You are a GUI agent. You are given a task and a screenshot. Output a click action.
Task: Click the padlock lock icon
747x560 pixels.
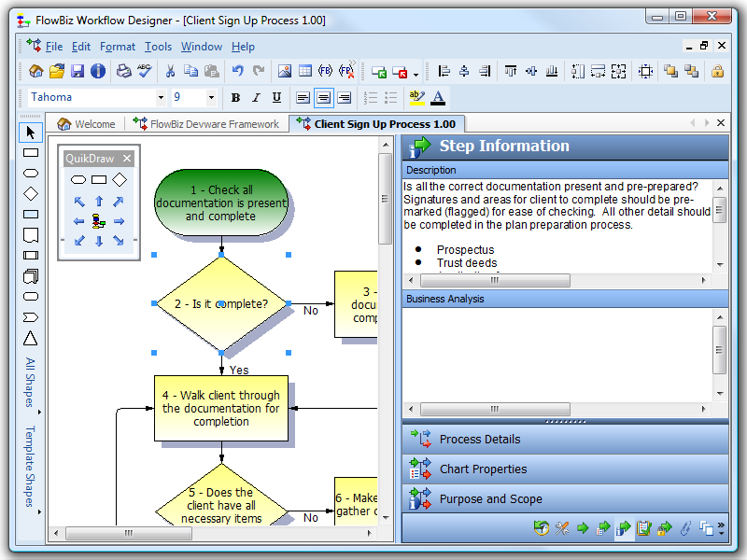(x=717, y=72)
